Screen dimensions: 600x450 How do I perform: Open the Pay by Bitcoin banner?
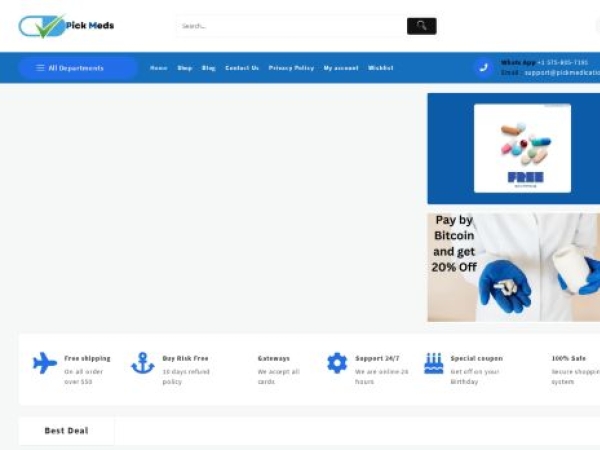pyautogui.click(x=514, y=267)
